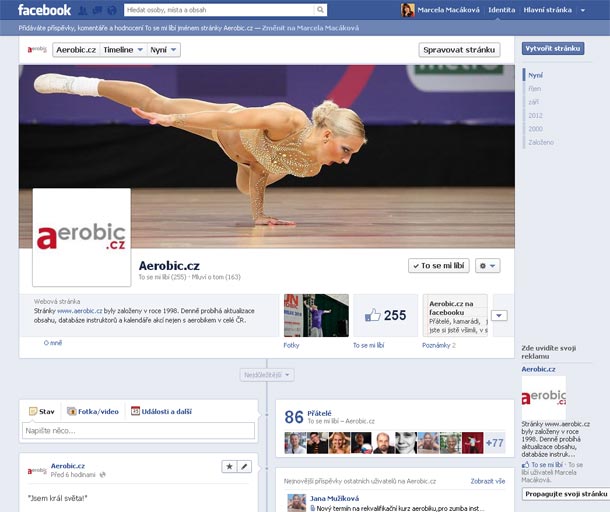Click aerobic.cz ad thumbnail in sidebar
610x512 pixels.
[543, 397]
